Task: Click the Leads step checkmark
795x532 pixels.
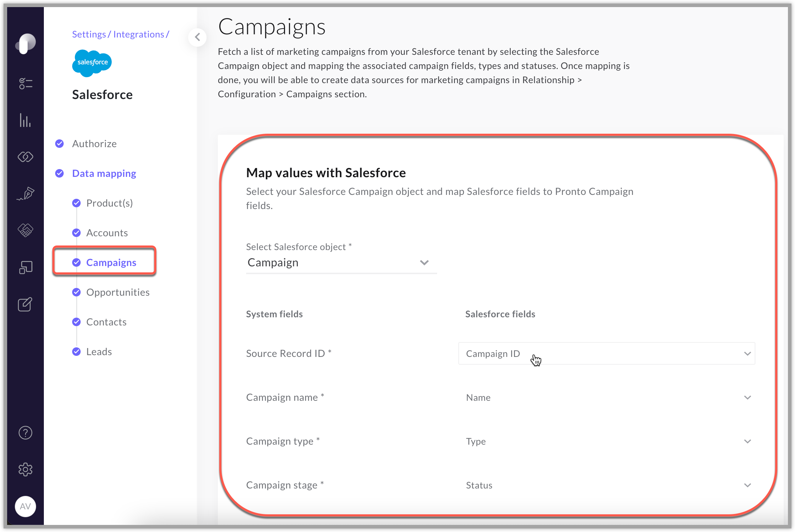Action: [x=76, y=352]
